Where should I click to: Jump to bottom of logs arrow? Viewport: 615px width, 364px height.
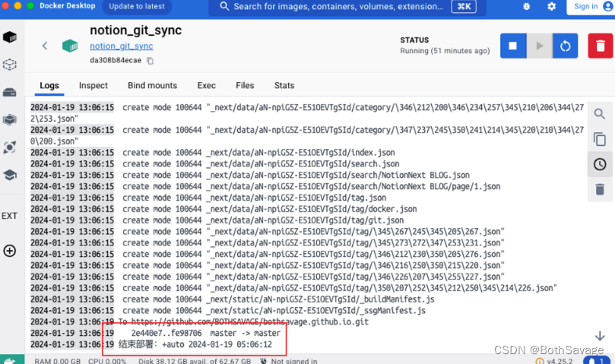pyautogui.click(x=600, y=336)
